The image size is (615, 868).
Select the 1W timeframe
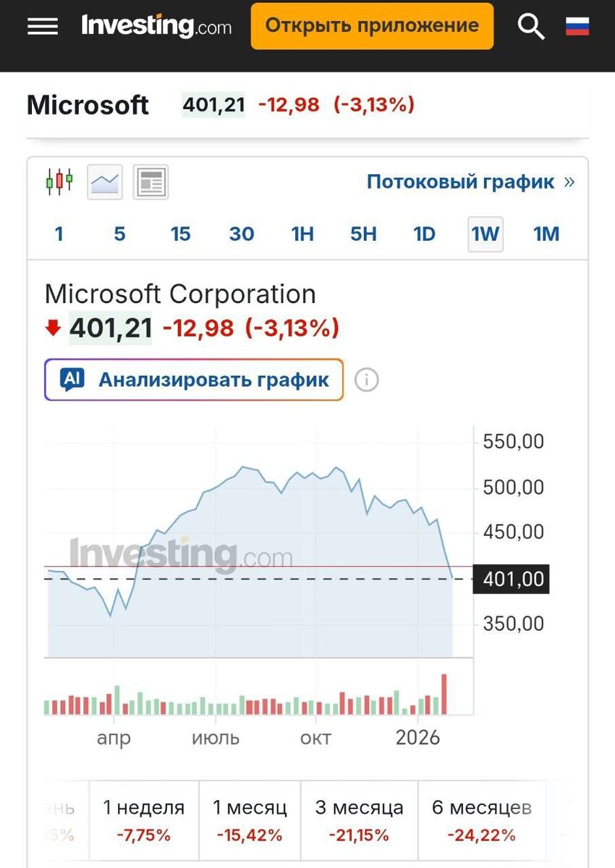pyautogui.click(x=485, y=234)
